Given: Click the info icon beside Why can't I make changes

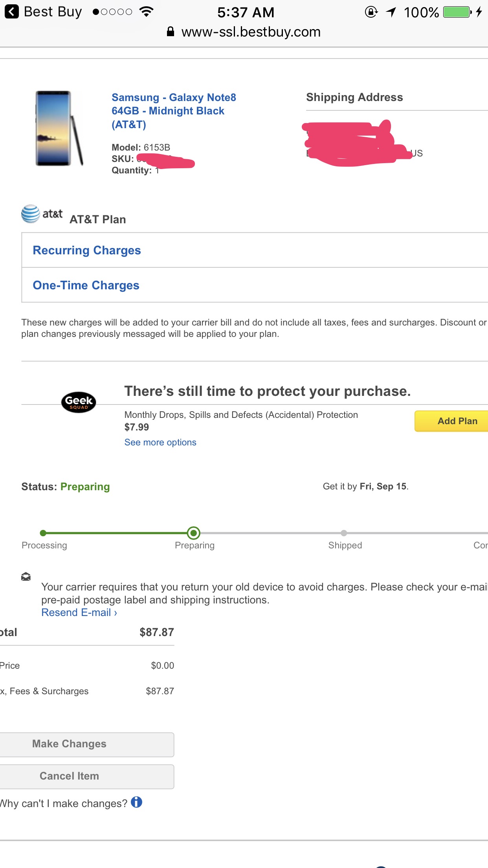Looking at the screenshot, I should click(136, 802).
